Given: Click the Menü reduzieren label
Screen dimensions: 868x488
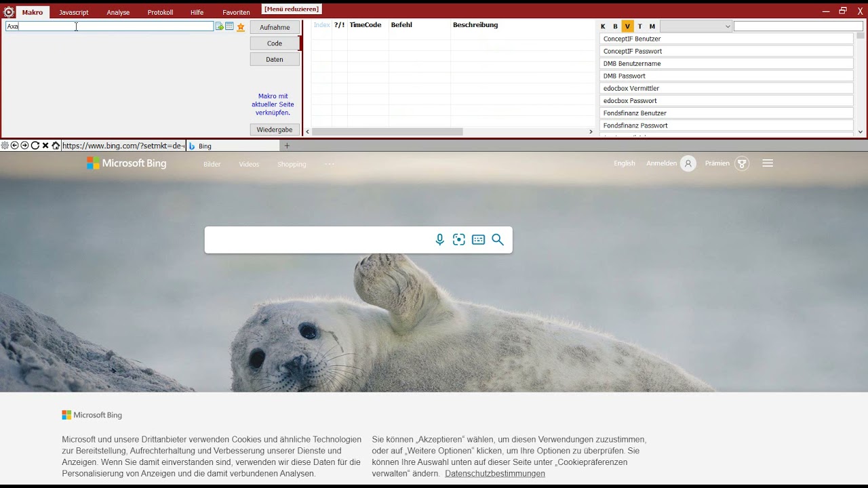Looking at the screenshot, I should pos(292,9).
